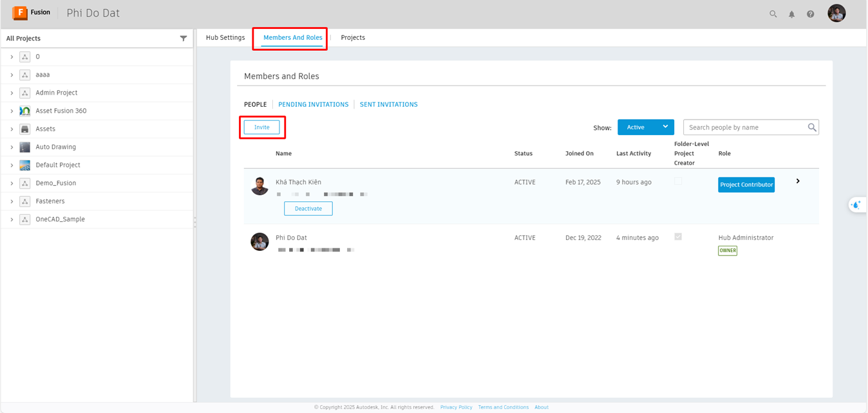Click the Fasteners project icon
868x413 pixels.
point(25,201)
